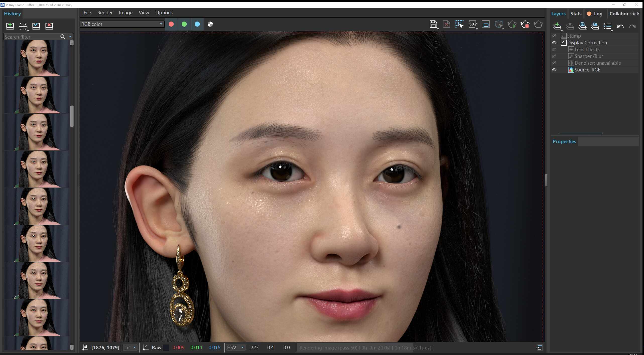The image size is (644, 355).
Task: Undo last layer action
Action: [x=620, y=26]
